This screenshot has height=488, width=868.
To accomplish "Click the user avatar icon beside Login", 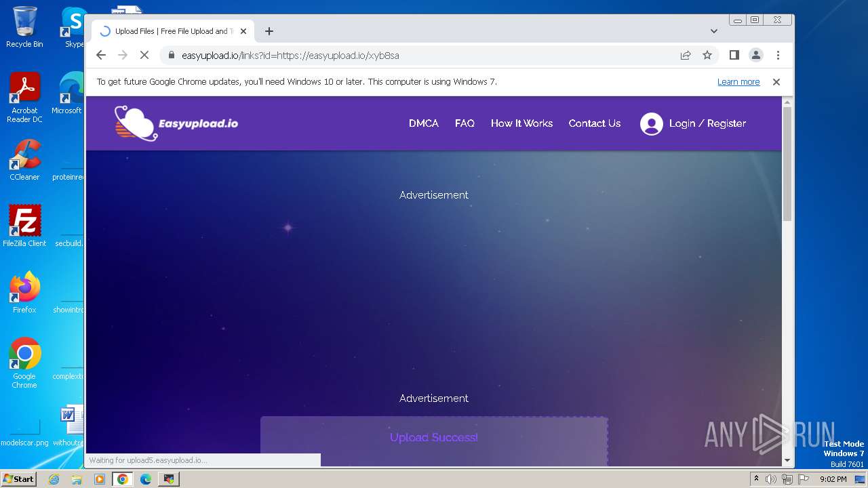I will point(652,124).
